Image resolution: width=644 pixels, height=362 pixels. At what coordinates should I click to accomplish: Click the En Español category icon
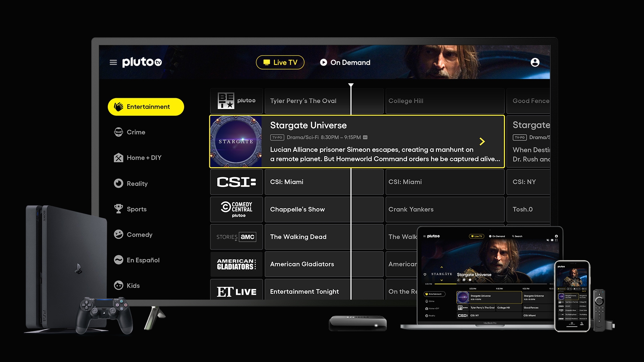pyautogui.click(x=118, y=260)
